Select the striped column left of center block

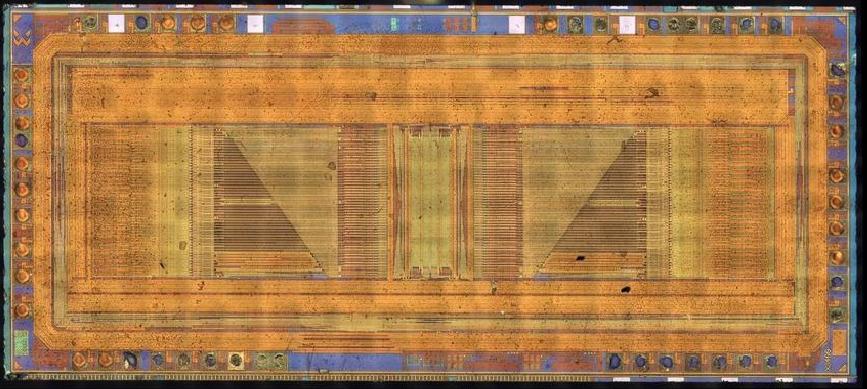point(363,202)
